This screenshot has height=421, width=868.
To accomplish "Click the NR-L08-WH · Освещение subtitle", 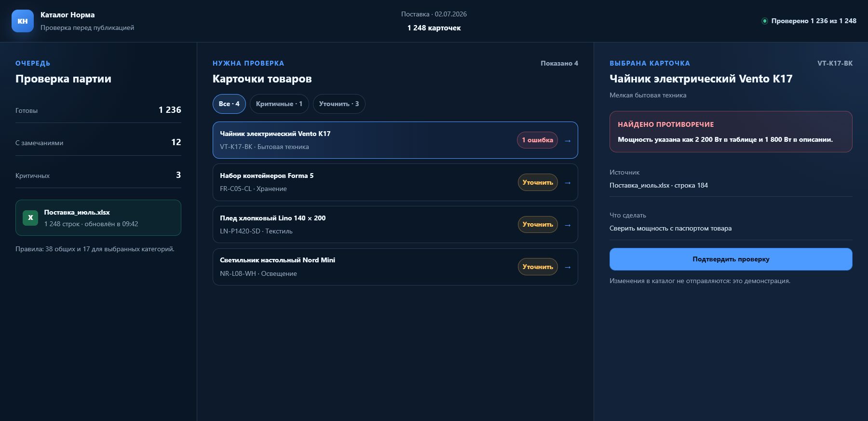I will tap(258, 273).
